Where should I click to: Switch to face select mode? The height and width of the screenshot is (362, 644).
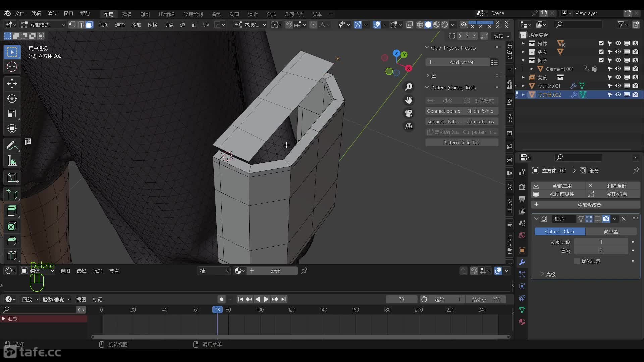[89, 25]
